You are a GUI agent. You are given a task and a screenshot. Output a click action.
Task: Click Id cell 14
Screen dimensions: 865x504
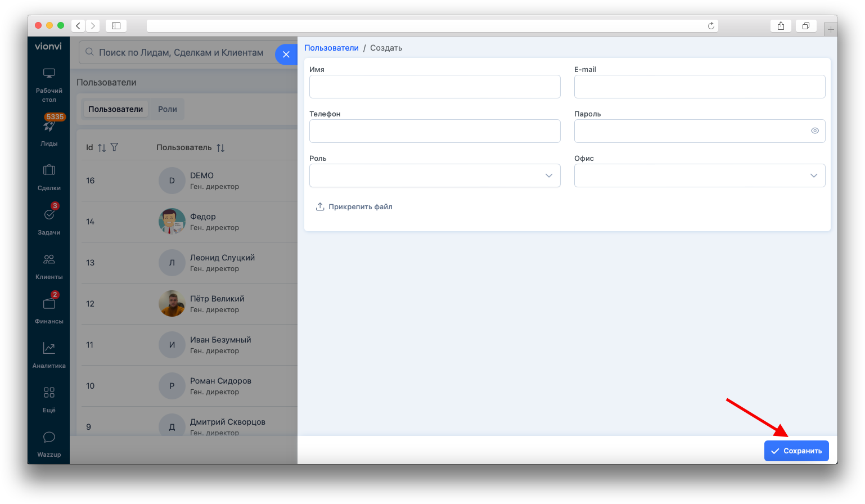[x=91, y=222]
